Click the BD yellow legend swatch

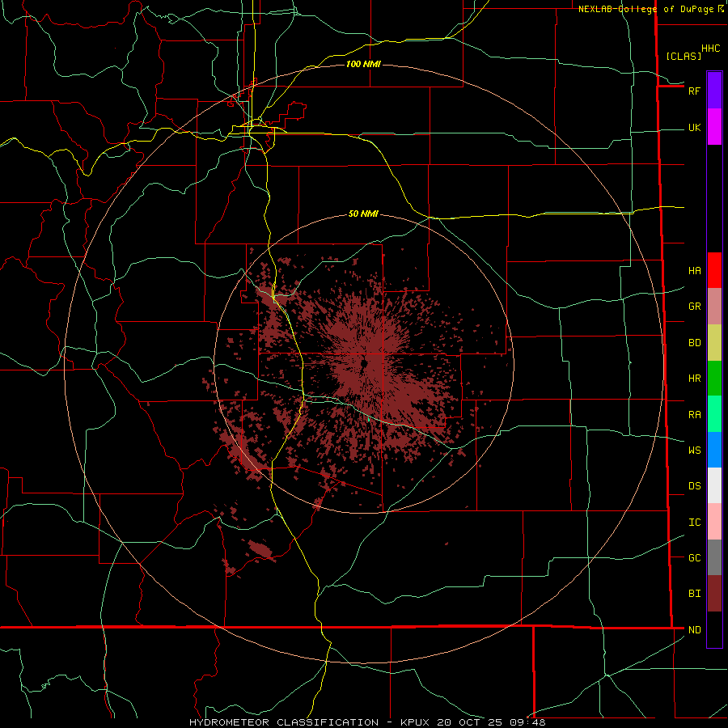(714, 342)
